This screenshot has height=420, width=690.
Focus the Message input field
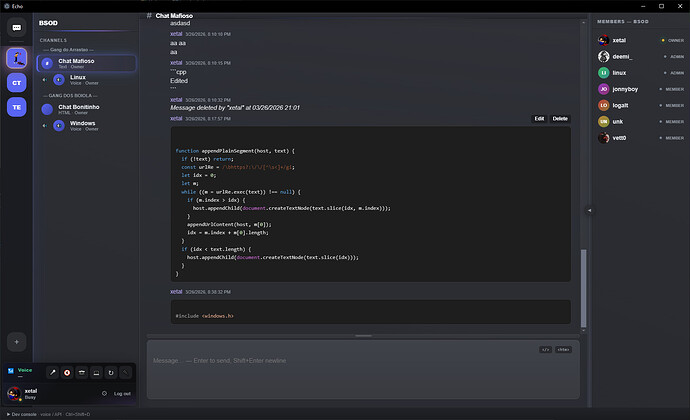[363, 369]
